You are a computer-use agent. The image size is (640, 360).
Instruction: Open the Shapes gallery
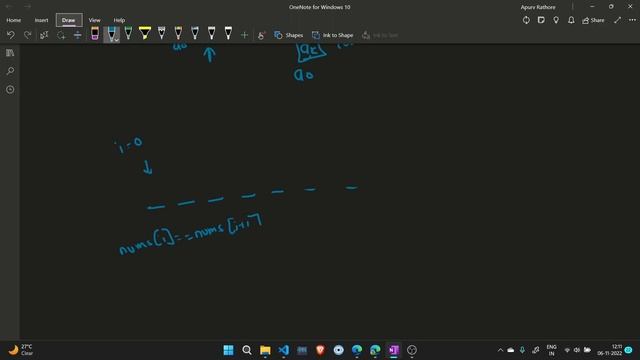288,35
